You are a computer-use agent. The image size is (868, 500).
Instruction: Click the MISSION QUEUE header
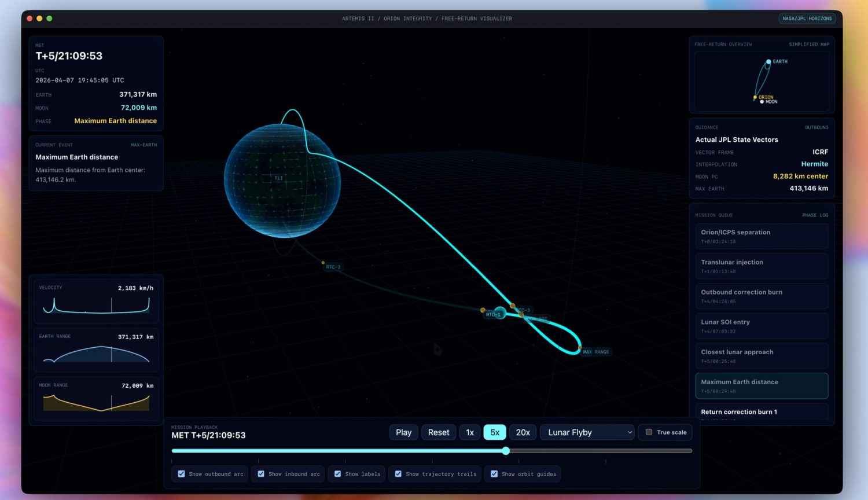[x=713, y=215]
